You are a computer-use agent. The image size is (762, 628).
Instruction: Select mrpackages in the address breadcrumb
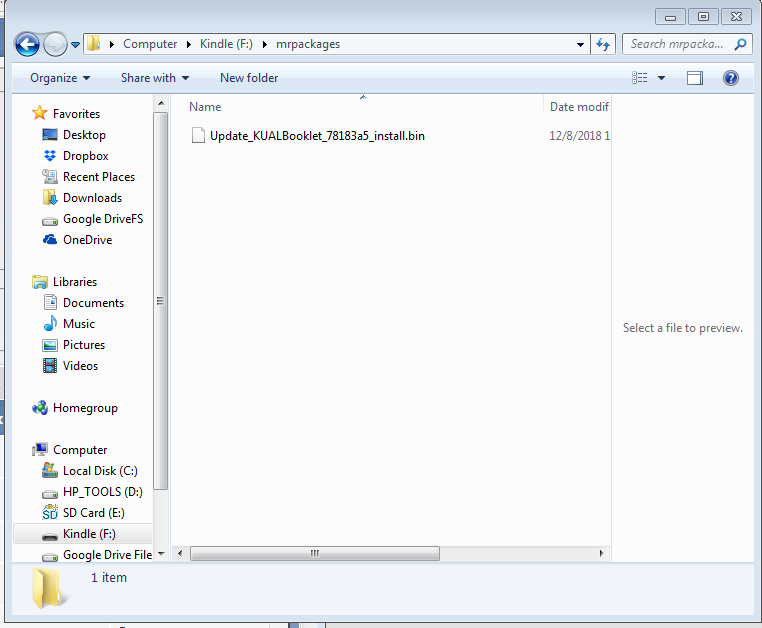click(x=308, y=44)
